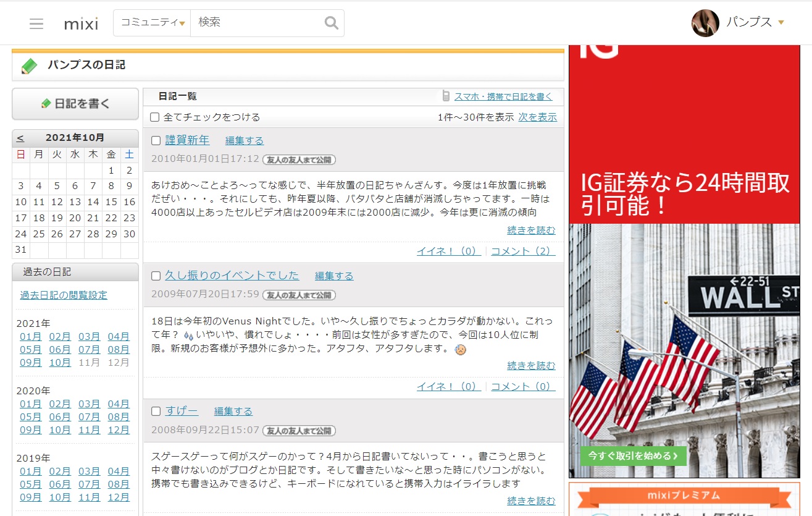Open the 謹賀新年 diary entry

[x=187, y=140]
